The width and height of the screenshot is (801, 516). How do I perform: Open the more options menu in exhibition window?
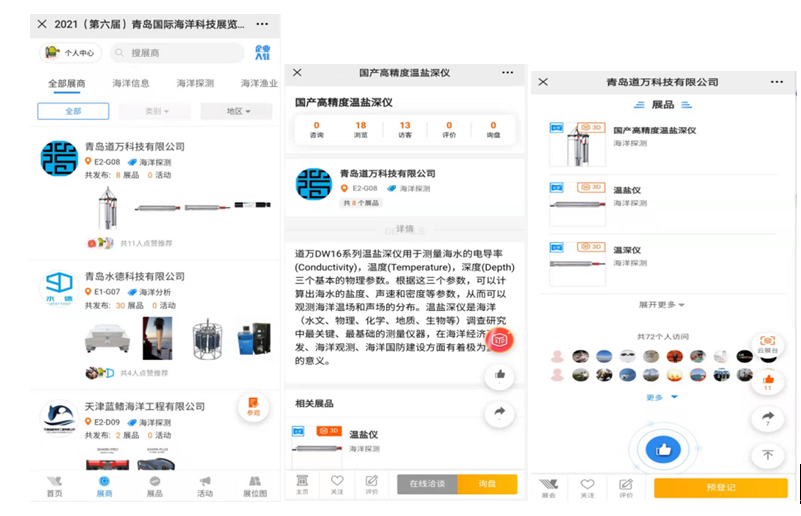pos(262,24)
